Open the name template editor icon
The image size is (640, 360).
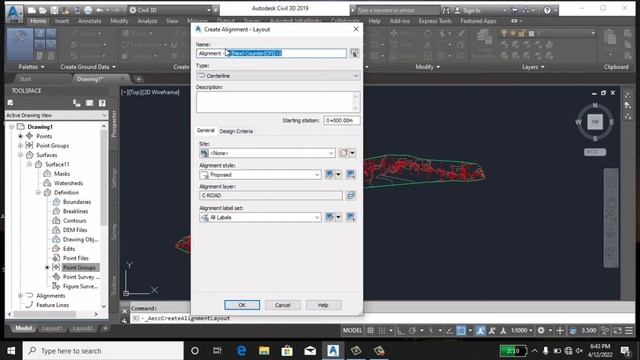354,53
